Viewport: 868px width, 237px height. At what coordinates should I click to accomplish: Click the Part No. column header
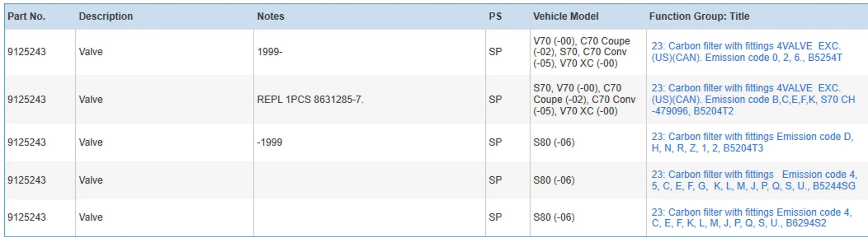pos(26,16)
